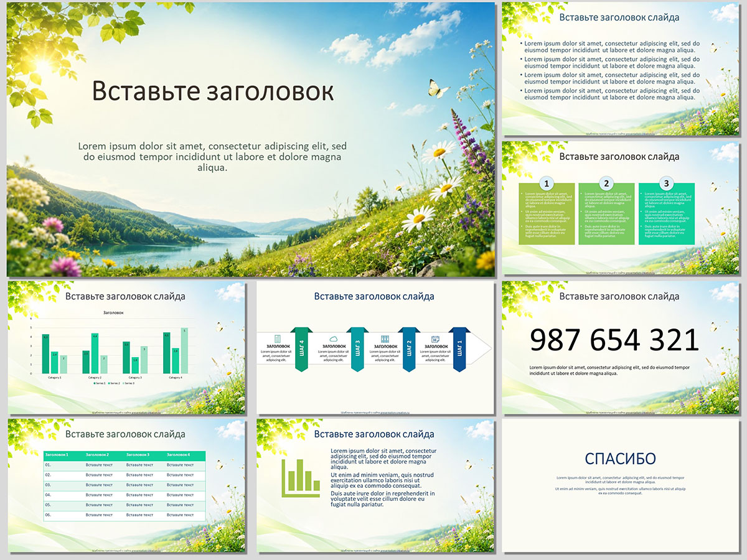Click the table row number "03."
This screenshot has height=560, width=747.
(48, 485)
